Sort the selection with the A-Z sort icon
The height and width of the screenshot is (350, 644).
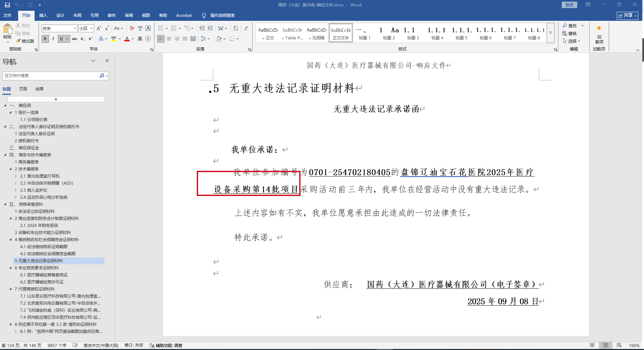236,29
